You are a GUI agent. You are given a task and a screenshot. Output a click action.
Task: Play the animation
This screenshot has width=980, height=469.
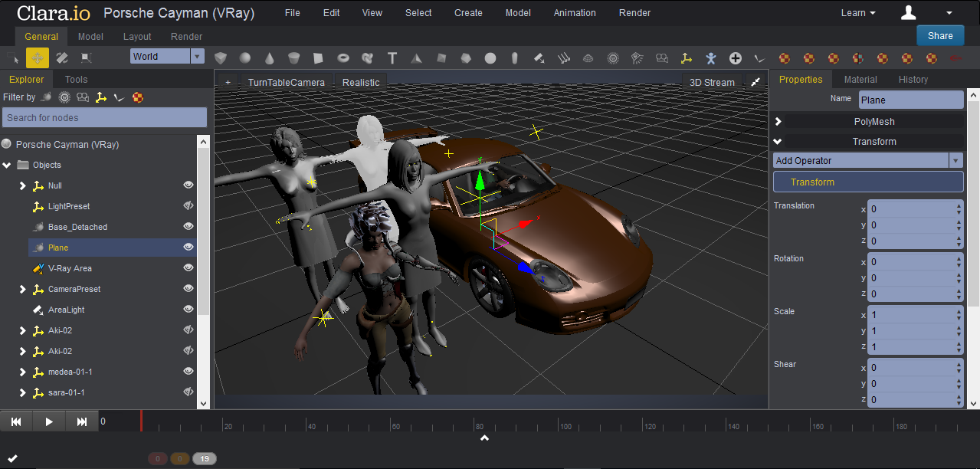(49, 421)
